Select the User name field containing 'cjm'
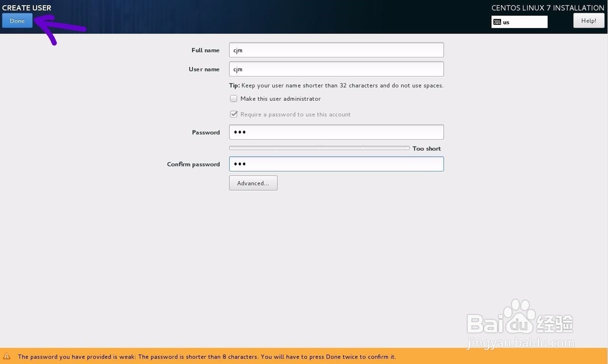Image resolution: width=608 pixels, height=364 pixels. tap(336, 69)
